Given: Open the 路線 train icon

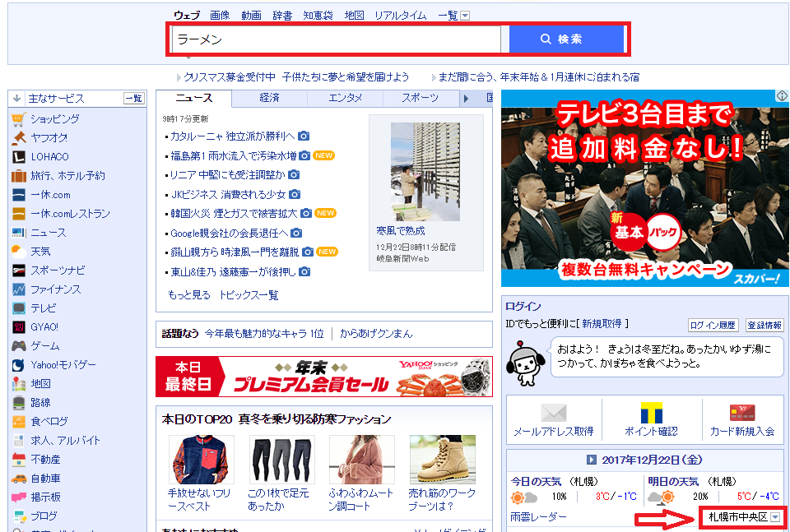Looking at the screenshot, I should [18, 403].
